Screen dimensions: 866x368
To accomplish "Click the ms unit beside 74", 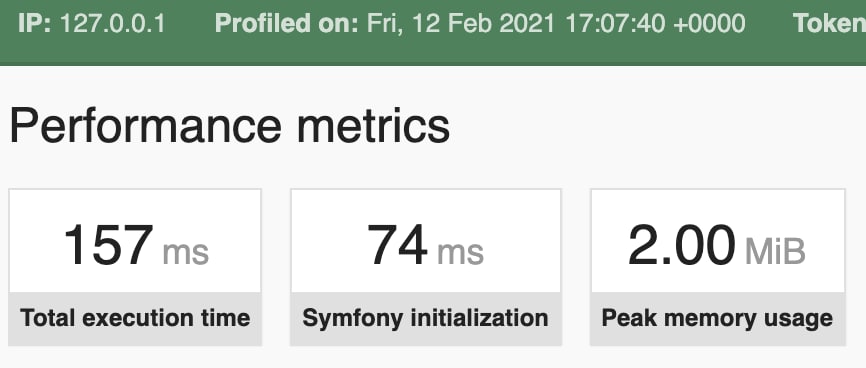I will [460, 252].
